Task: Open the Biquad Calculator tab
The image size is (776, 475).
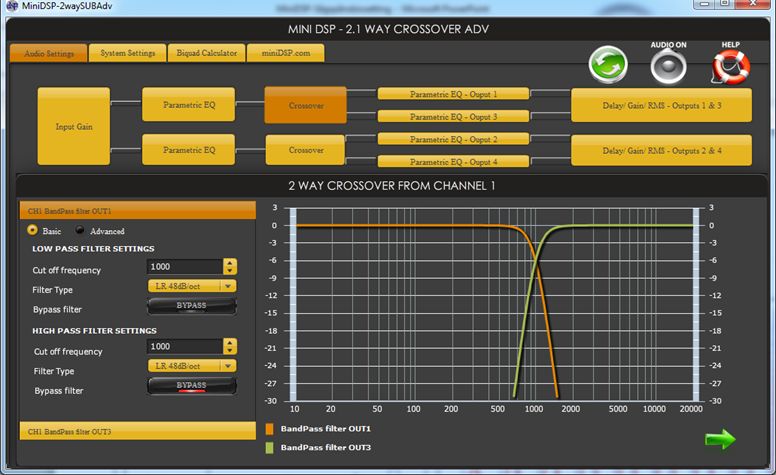Action: point(206,53)
